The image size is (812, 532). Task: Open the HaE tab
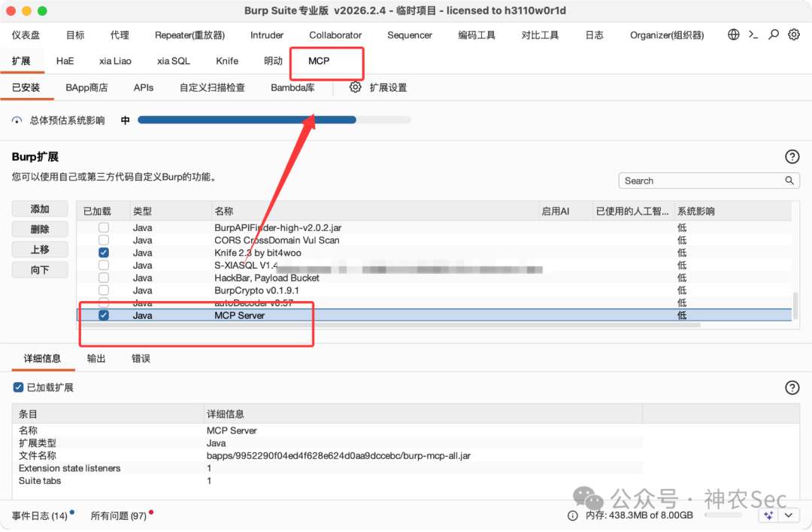click(x=65, y=61)
